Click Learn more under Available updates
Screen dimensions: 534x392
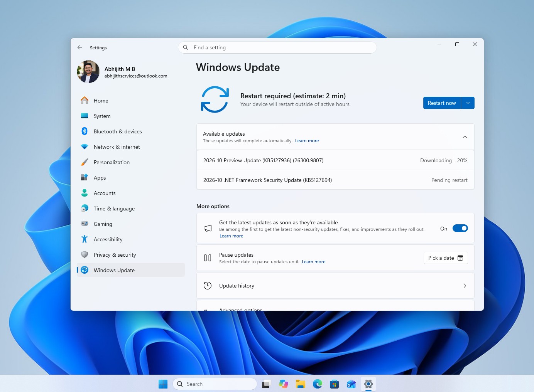point(307,141)
